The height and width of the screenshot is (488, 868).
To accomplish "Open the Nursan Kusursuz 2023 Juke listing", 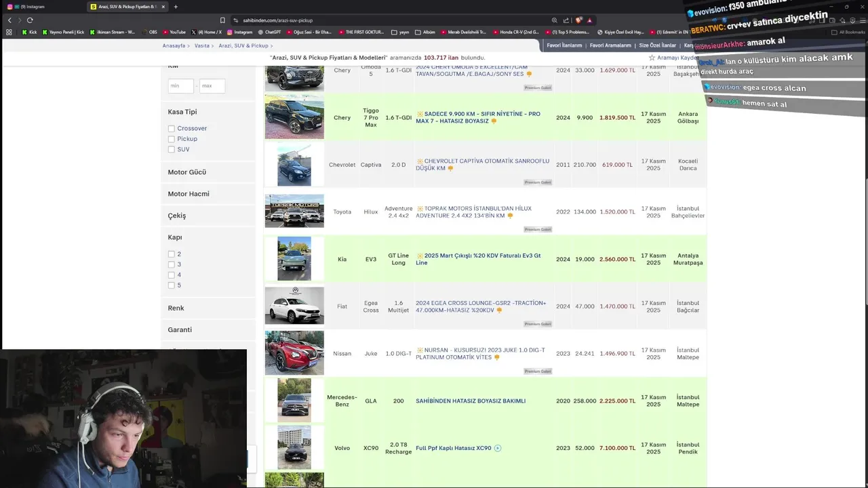I will point(480,354).
